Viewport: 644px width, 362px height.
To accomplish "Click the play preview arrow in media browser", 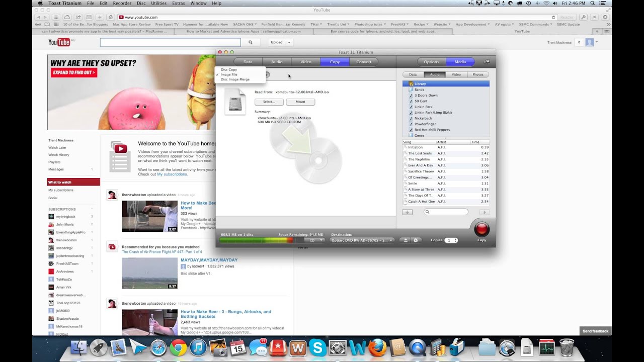I will click(x=484, y=212).
